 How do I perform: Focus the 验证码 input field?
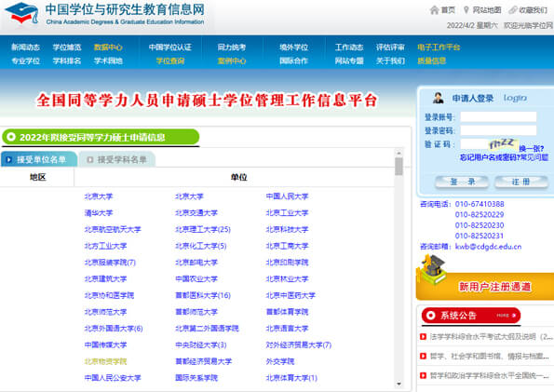475,144
